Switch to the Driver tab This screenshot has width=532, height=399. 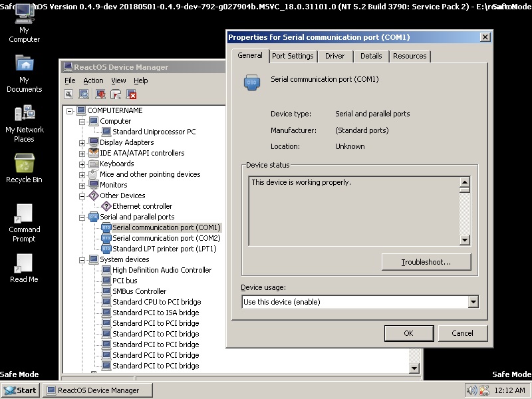point(335,56)
